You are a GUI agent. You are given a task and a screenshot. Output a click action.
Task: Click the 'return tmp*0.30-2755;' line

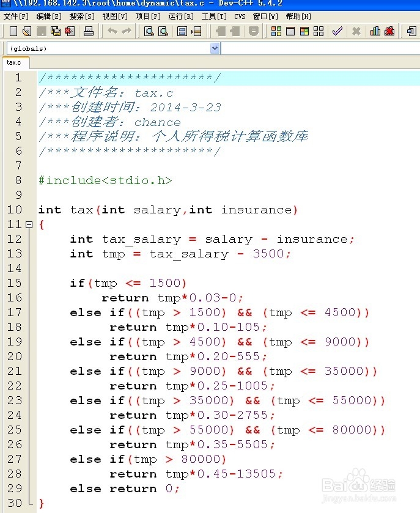(x=193, y=415)
